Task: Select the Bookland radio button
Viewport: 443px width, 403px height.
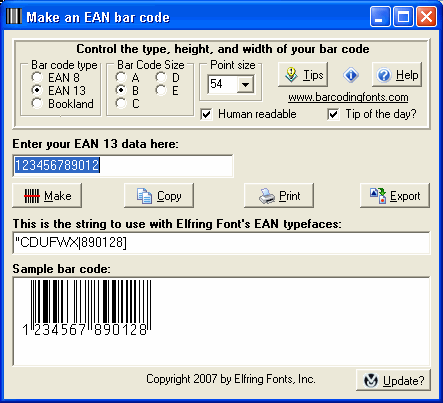Action: click(x=37, y=103)
